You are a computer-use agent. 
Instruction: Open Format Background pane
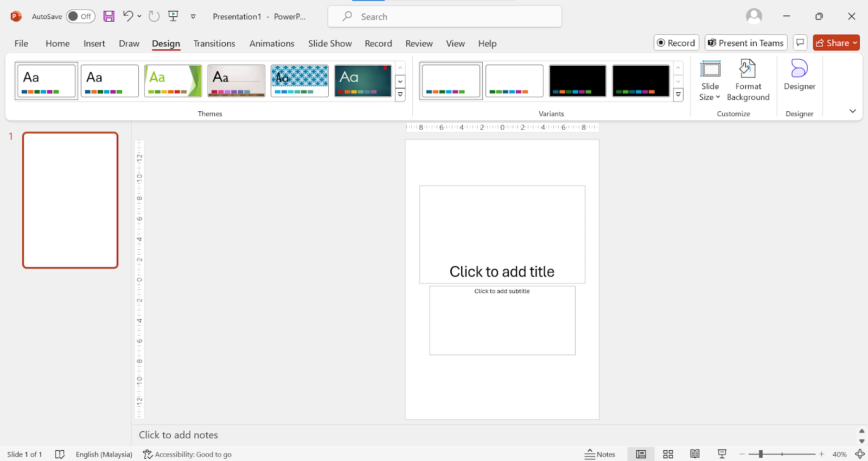[x=748, y=80]
